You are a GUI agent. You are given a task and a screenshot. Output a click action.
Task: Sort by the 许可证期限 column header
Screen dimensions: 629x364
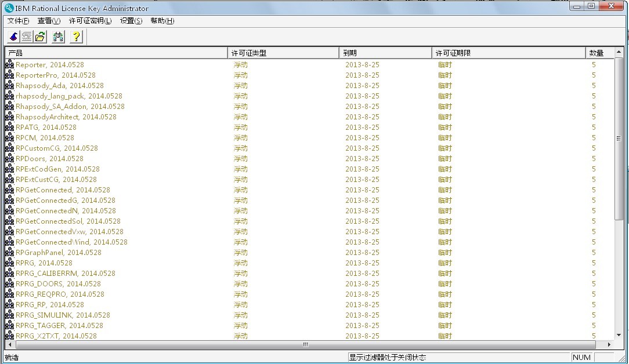[x=509, y=53]
